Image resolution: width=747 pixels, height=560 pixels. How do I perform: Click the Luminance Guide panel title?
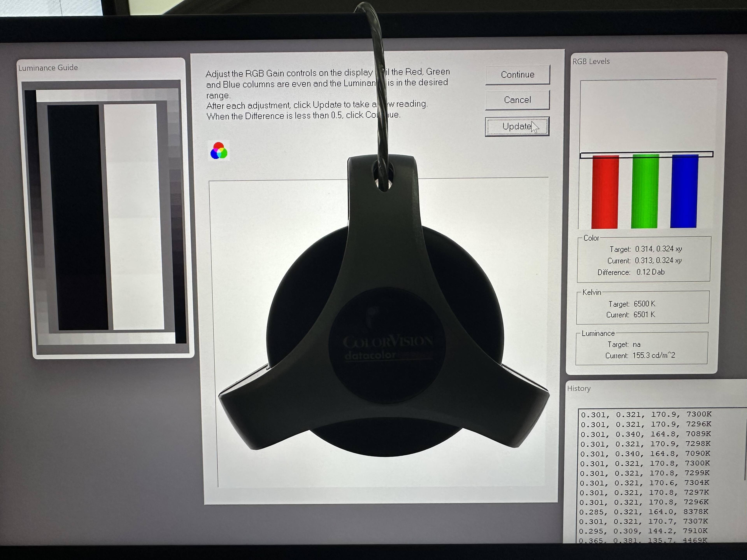click(x=48, y=68)
